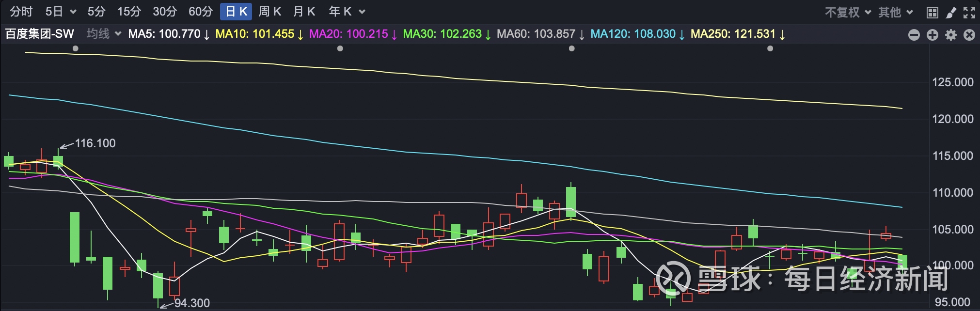Select the drawing brush tool
980x311 pixels.
(x=951, y=12)
